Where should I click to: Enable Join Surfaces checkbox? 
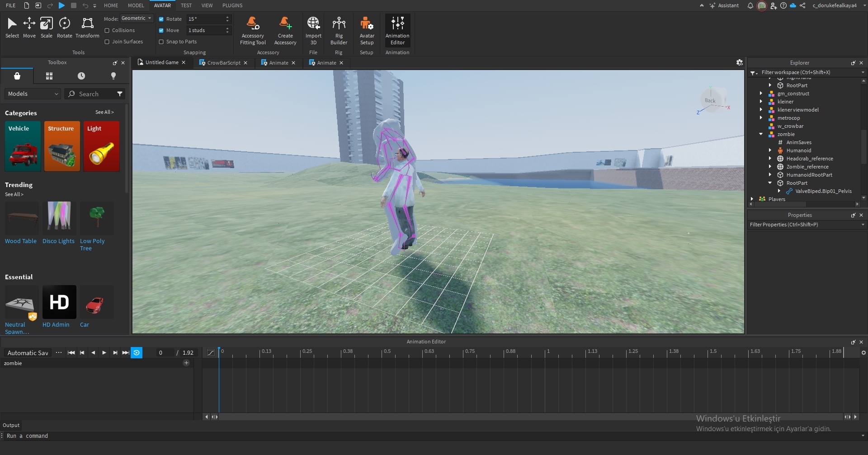pos(107,42)
